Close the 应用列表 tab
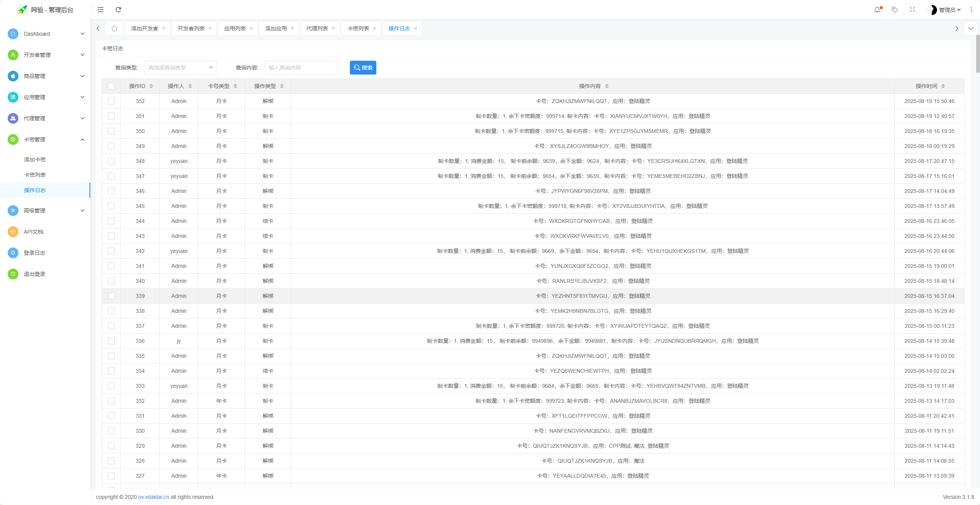Screen dimensions: 980x505 [251, 28]
